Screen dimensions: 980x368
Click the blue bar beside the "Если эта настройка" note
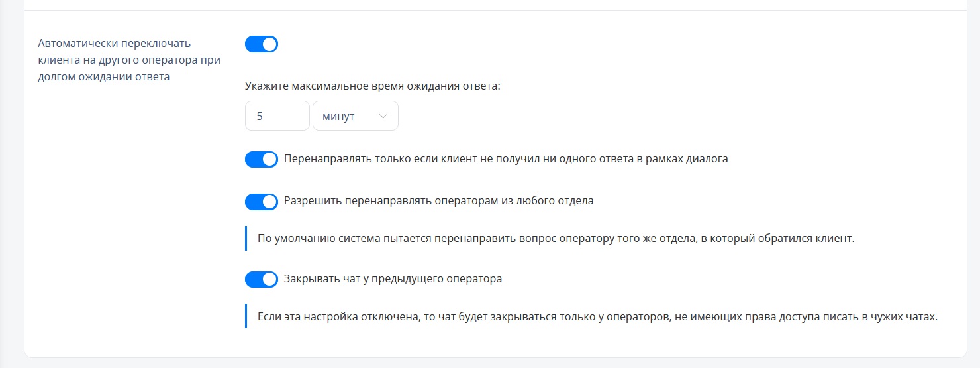(246, 316)
